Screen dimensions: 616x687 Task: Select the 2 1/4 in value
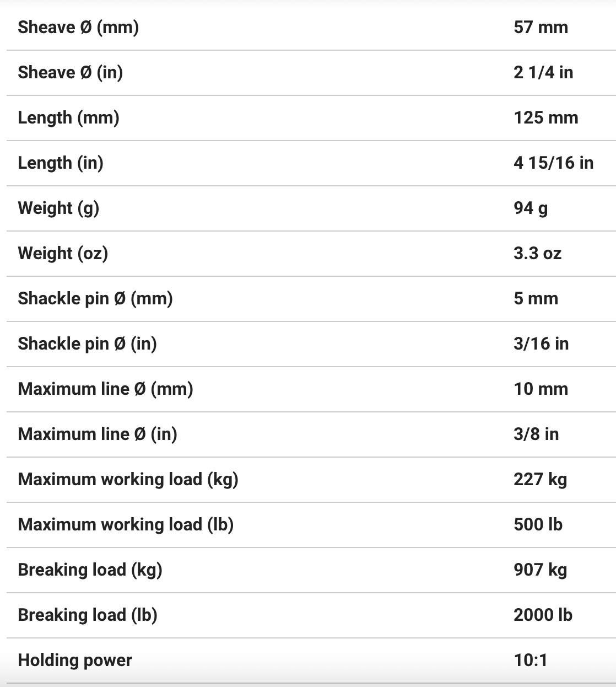pos(543,72)
